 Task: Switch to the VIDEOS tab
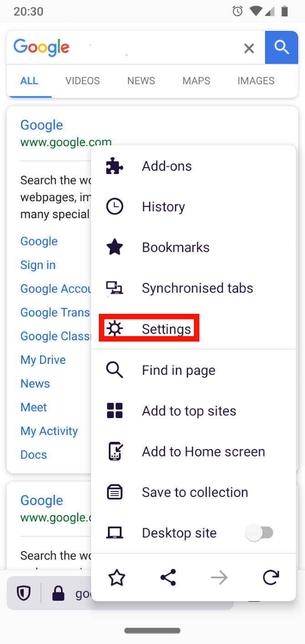click(82, 81)
